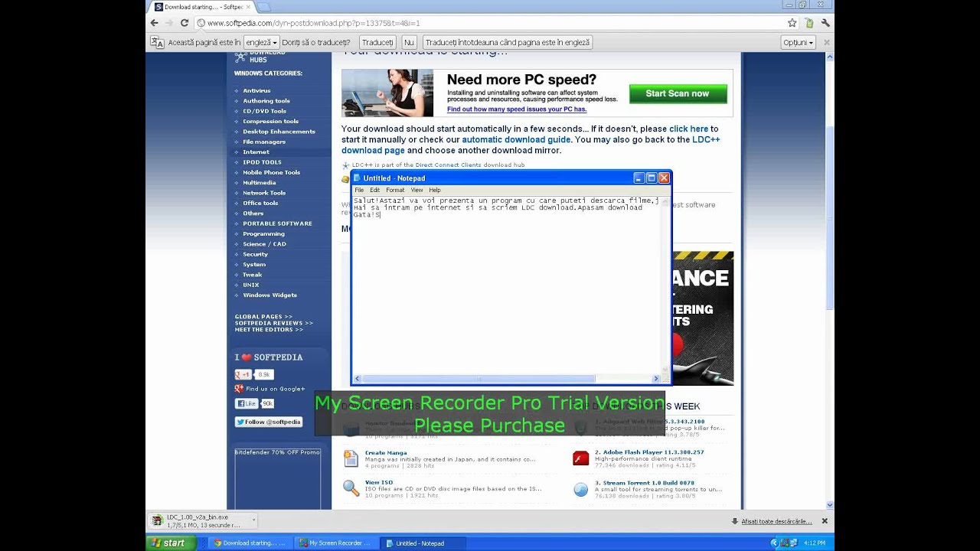Open the Help menu in Notepad

pos(435,190)
